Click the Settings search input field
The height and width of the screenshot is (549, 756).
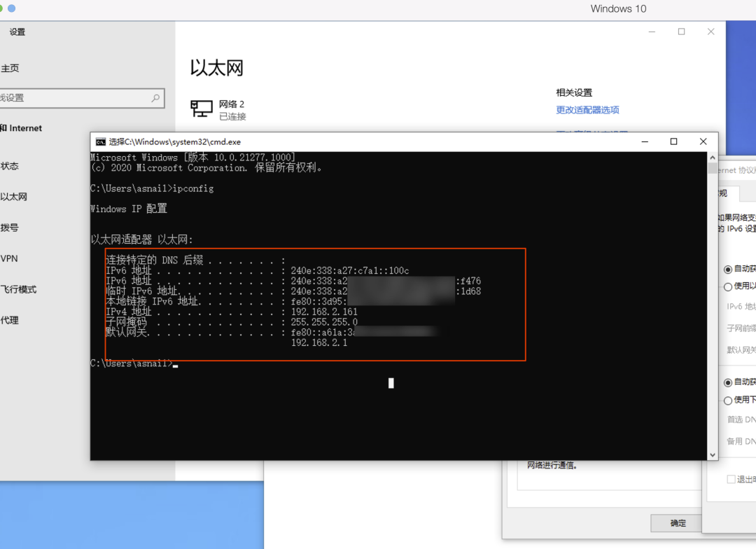(x=82, y=98)
